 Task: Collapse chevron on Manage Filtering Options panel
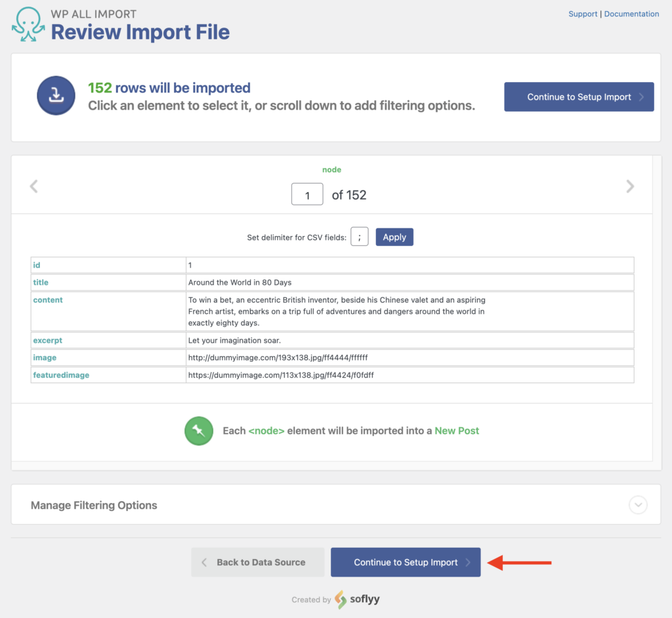click(x=637, y=505)
